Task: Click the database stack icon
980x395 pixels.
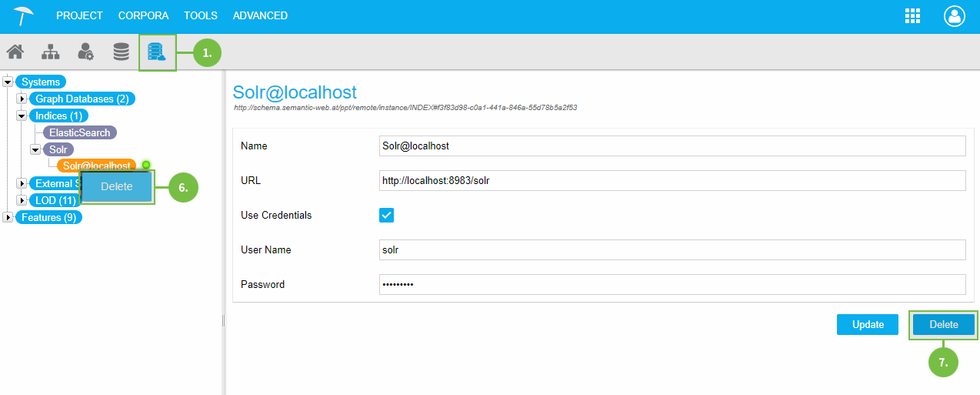Action: (x=121, y=52)
